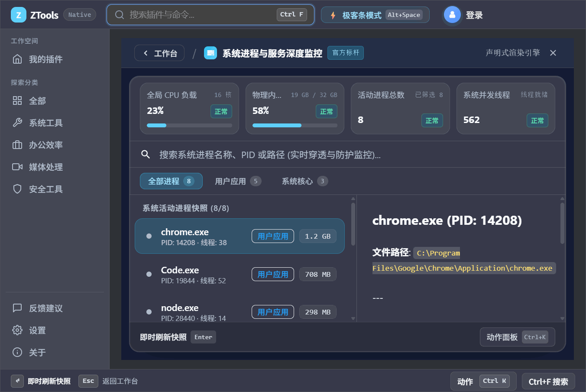This screenshot has height=392, width=586.
Task: Click the 动作 Ctrl K footer button
Action: tap(483, 381)
